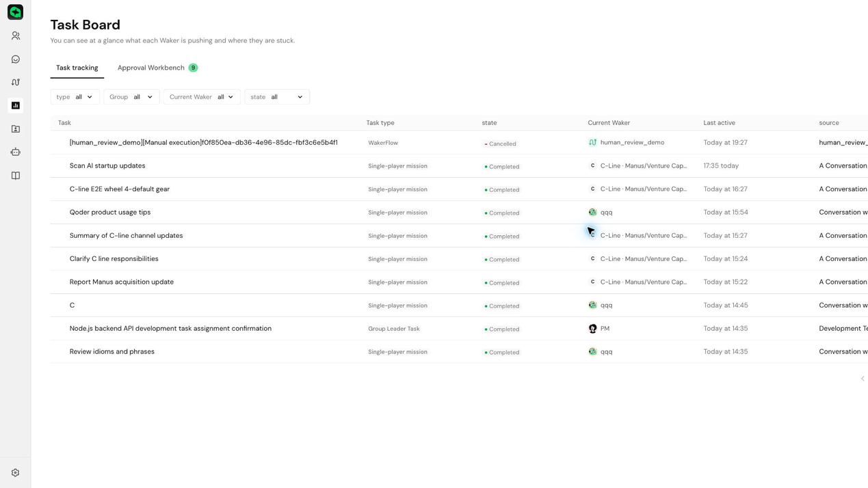
Task: Click the C avatar in Clarify C line responsibilities row
Action: pos(592,259)
